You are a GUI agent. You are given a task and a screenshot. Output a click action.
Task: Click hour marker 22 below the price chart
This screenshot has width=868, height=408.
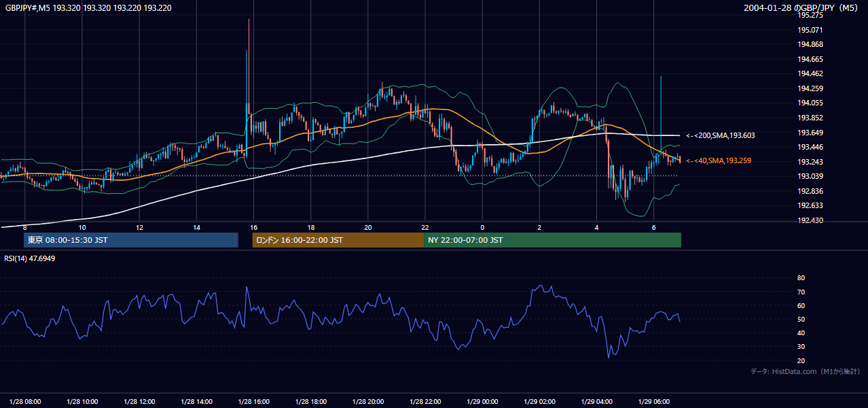point(425,227)
